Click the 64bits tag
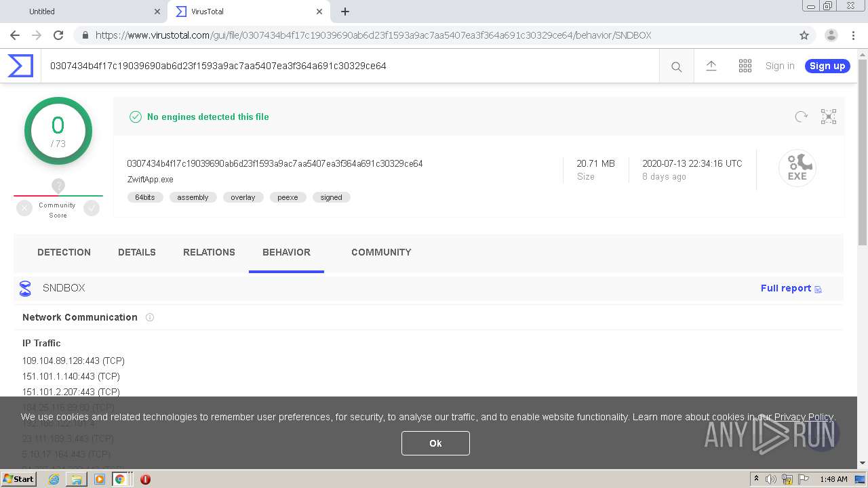The height and width of the screenshot is (488, 868). click(x=145, y=197)
